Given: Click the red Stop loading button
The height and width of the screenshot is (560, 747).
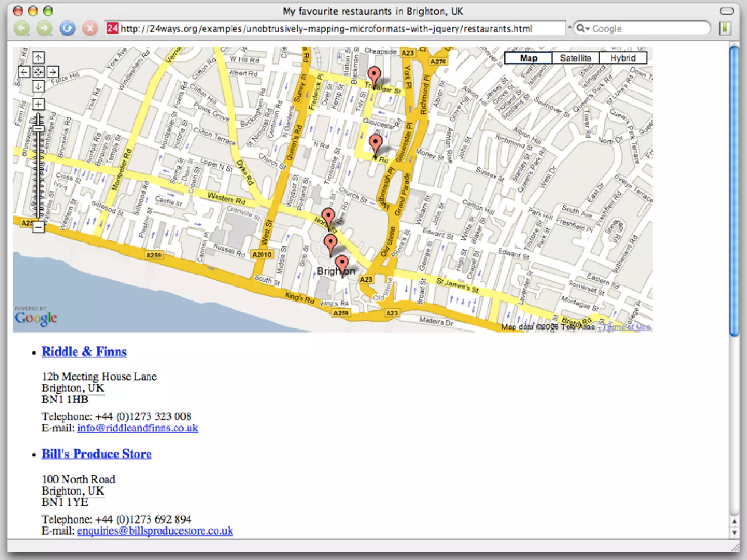Looking at the screenshot, I should [x=90, y=28].
